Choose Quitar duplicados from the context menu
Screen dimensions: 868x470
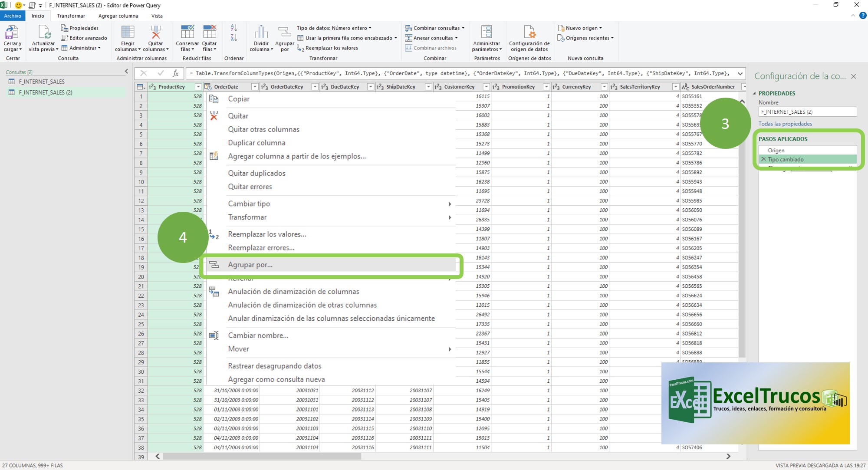[x=256, y=173]
